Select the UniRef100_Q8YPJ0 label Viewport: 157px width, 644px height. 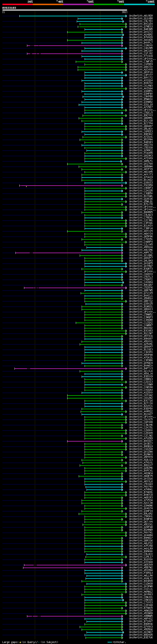(x=141, y=72)
